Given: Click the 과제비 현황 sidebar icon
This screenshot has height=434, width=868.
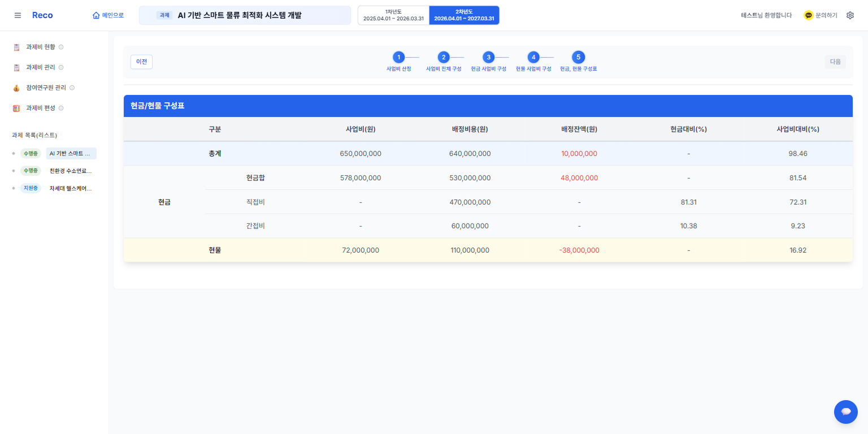Looking at the screenshot, I should point(16,47).
